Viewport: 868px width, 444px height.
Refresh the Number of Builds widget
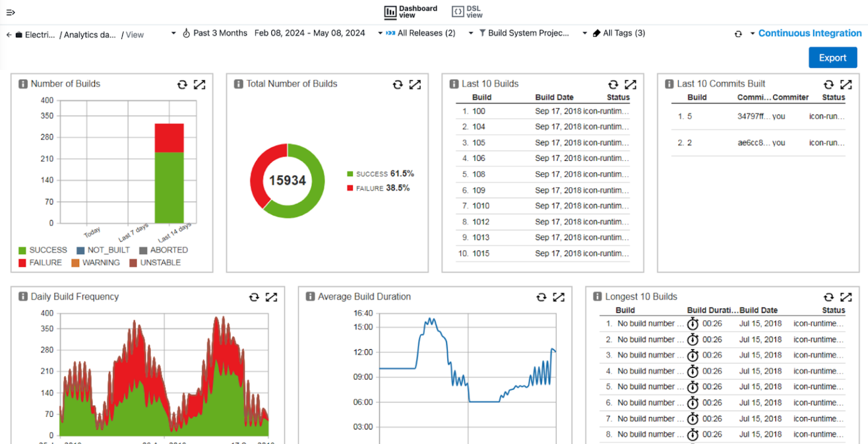[182, 84]
